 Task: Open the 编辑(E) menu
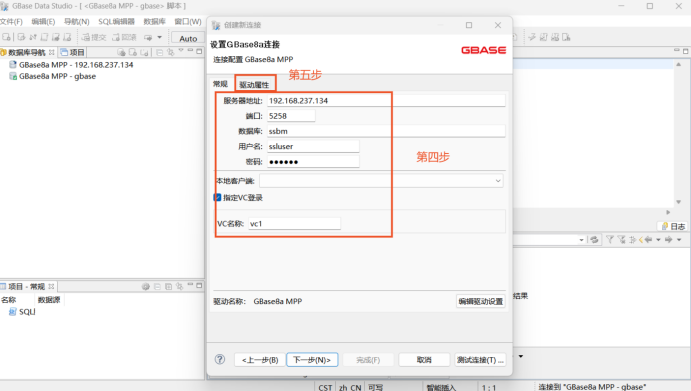(43, 22)
